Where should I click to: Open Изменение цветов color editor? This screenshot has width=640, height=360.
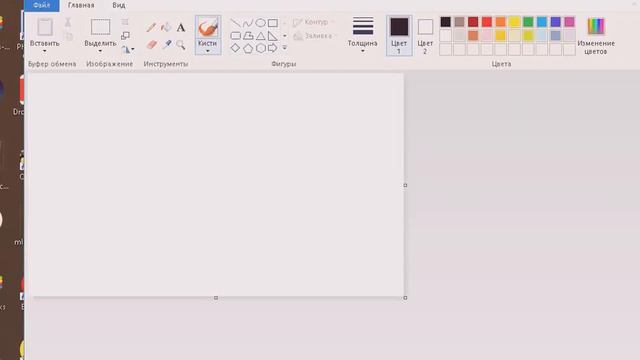pyautogui.click(x=596, y=36)
